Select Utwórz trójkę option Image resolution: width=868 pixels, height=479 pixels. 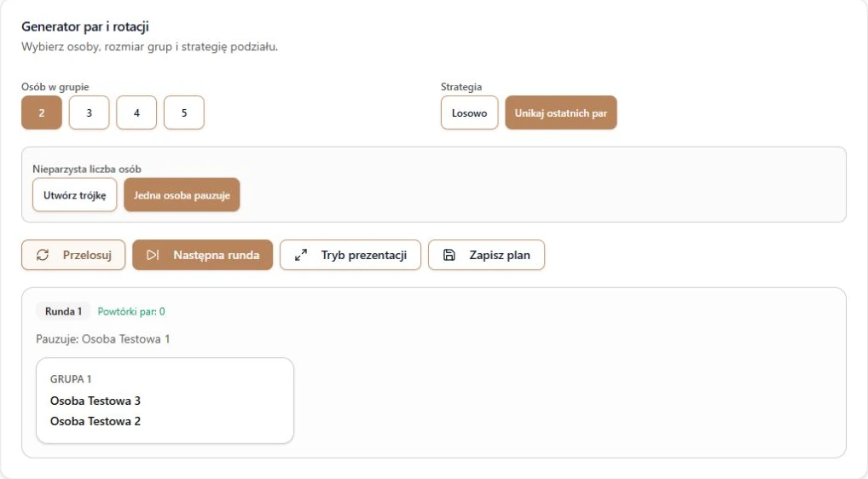[x=75, y=194]
